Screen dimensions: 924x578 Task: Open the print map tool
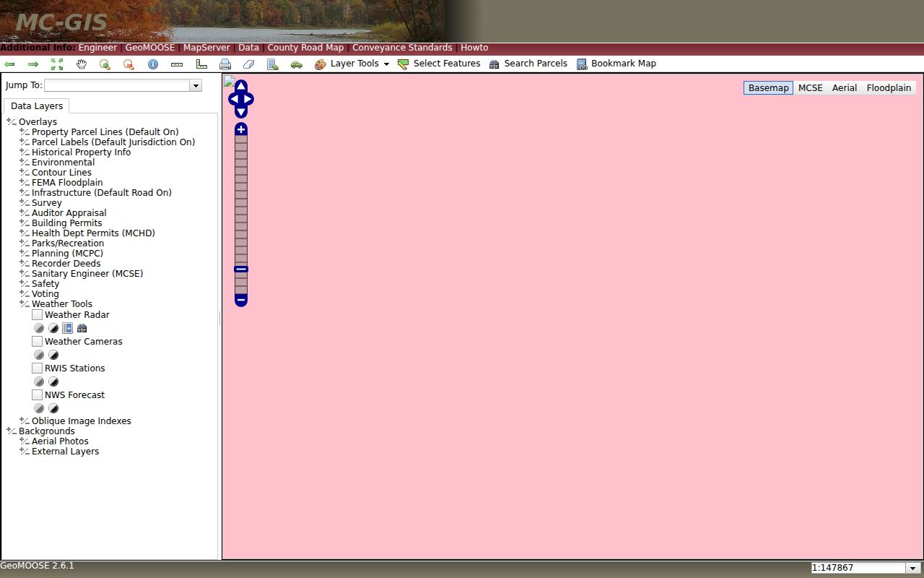[225, 64]
